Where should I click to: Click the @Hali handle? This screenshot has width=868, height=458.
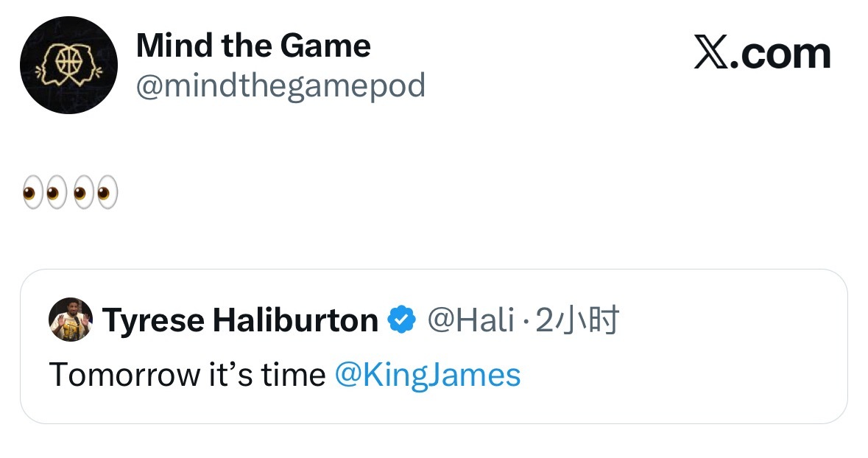point(470,320)
